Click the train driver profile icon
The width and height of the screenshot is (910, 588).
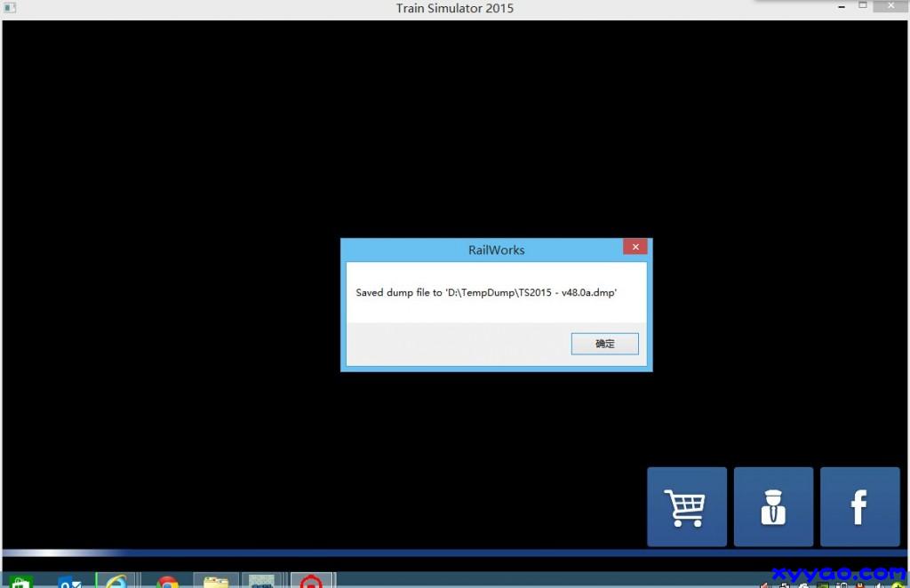(x=772, y=506)
